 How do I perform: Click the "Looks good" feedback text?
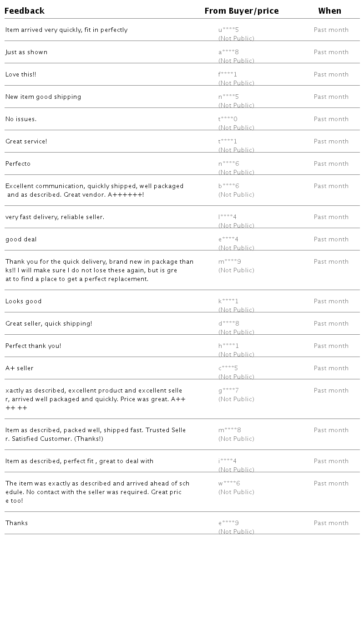24,301
